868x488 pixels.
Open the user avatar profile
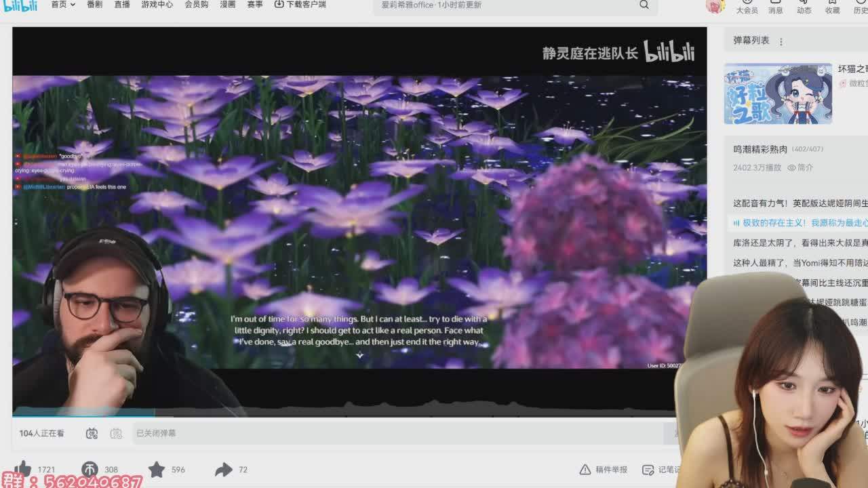(715, 5)
